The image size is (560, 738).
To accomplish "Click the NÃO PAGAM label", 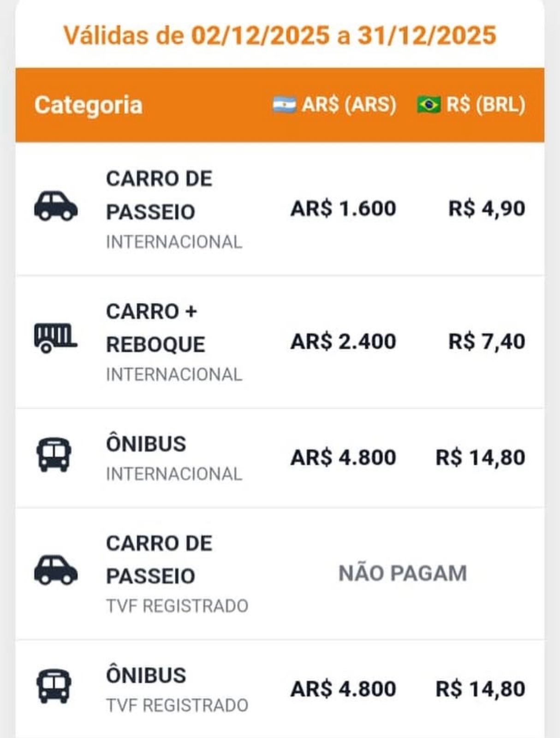I will click(403, 574).
